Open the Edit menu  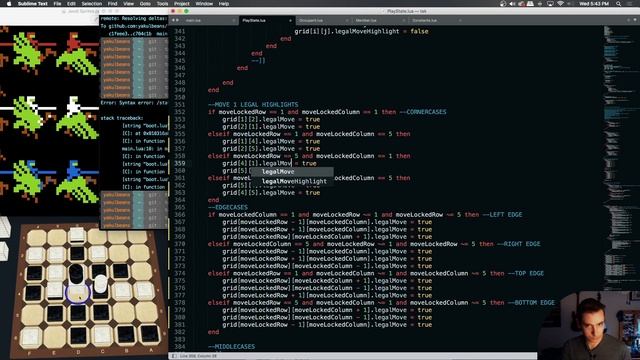[x=71, y=4]
